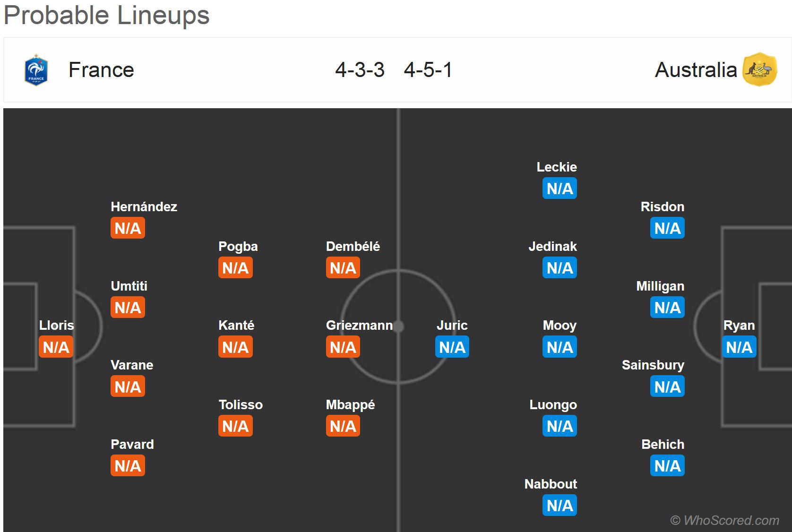Image resolution: width=792 pixels, height=532 pixels.
Task: Click the Leckie player name
Action: pos(557,167)
